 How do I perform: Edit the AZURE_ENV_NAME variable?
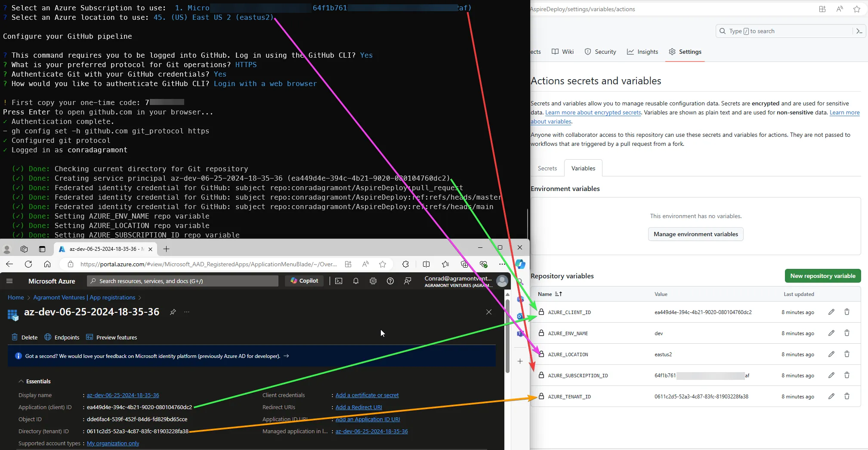point(831,333)
